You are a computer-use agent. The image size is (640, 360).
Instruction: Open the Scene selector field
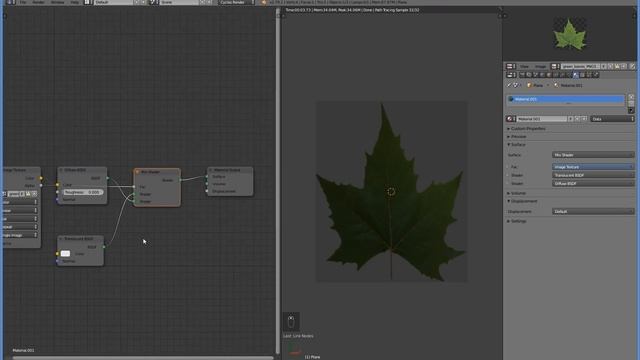pyautogui.click(x=180, y=2)
